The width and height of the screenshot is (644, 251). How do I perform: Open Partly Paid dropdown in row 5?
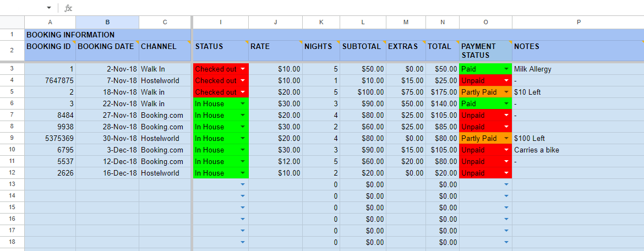point(506,92)
